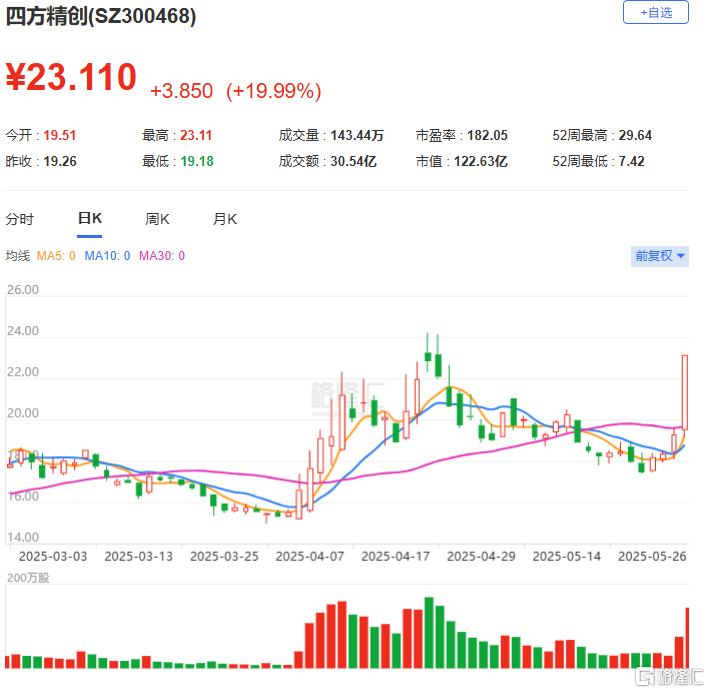Viewport: 711px width, 693px height.
Task: Click the 22.00 price axis label
Action: 23,372
